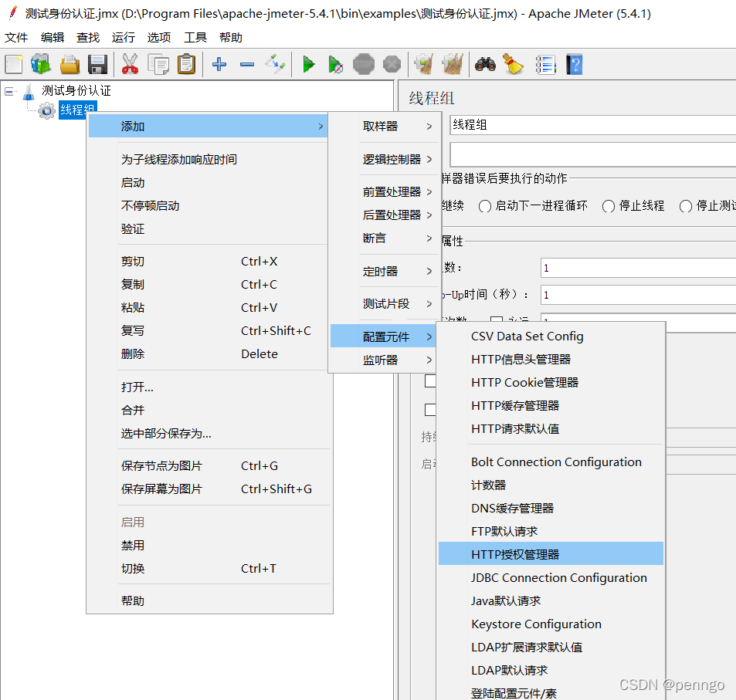736x700 pixels.
Task: Click the Reset Search yellow brush icon
Action: coord(514,64)
